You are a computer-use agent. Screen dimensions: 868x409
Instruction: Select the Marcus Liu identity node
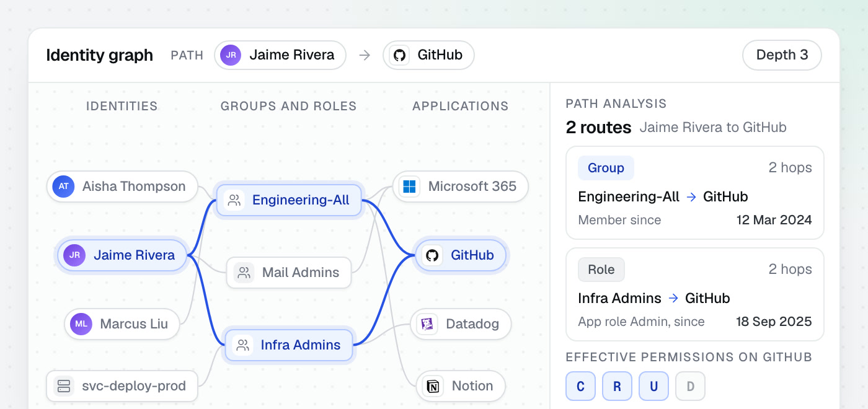coord(122,324)
